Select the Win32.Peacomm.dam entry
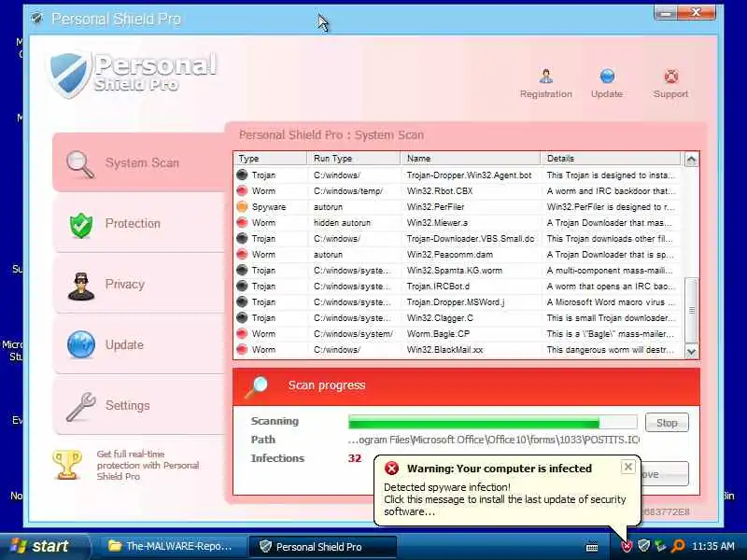747x560 pixels. coord(458,254)
